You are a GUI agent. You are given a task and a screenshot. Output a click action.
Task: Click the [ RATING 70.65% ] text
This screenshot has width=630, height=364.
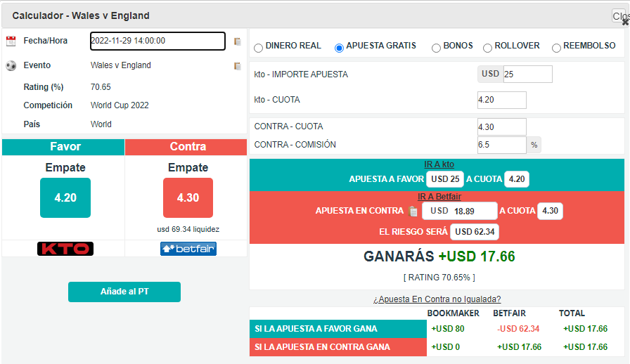tap(439, 278)
